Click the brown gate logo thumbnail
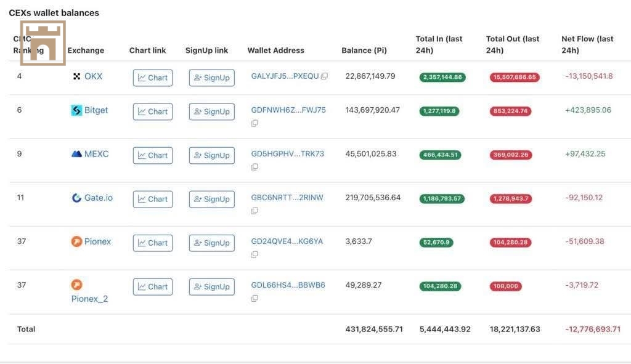 [43, 43]
